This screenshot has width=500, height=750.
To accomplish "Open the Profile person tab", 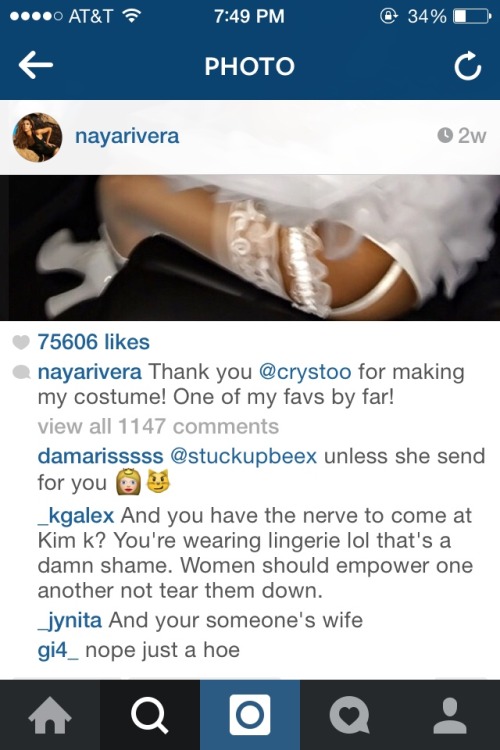I will click(450, 715).
